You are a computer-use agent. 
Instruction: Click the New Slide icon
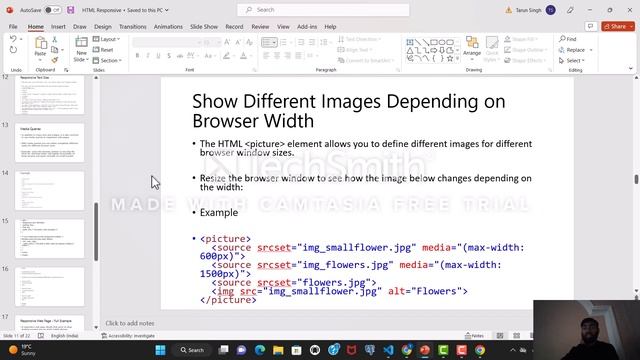pos(81,42)
